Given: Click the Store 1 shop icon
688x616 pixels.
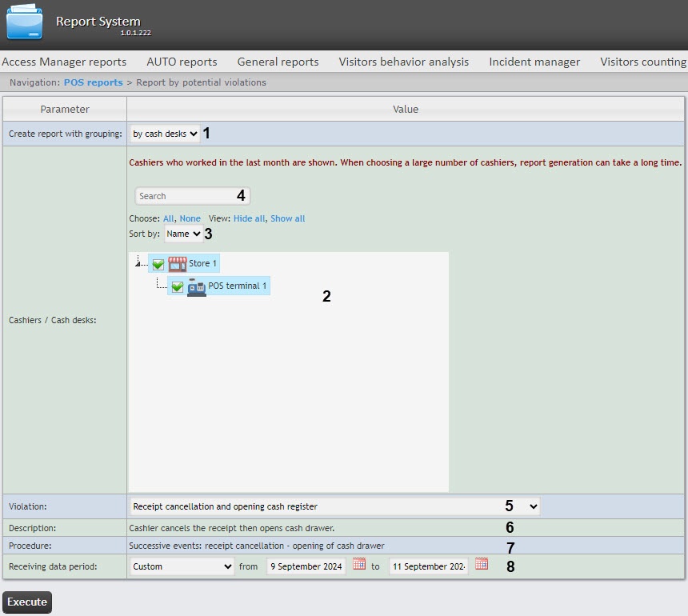Looking at the screenshot, I should point(177,264).
